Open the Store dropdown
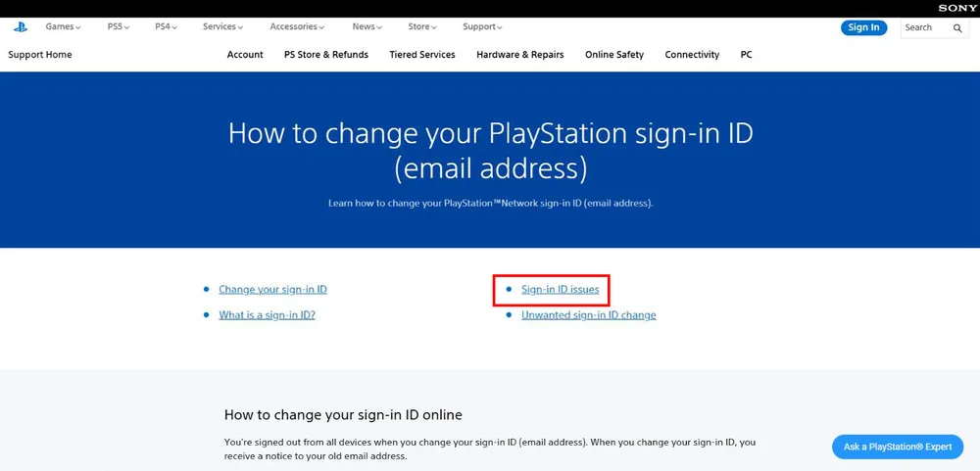The image size is (980, 471). point(421,26)
